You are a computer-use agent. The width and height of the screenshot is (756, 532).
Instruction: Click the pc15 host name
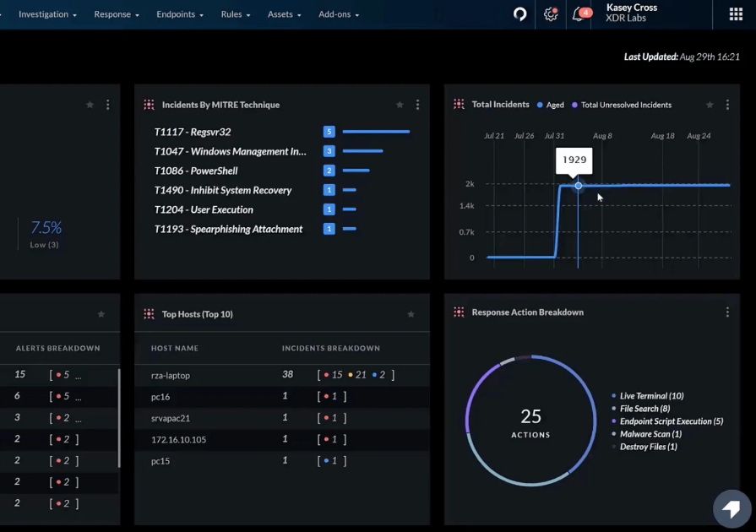click(x=160, y=461)
